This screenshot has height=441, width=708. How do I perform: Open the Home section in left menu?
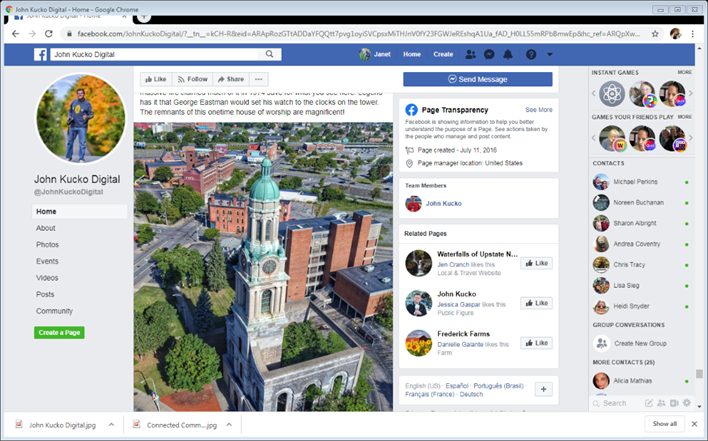coord(79,212)
